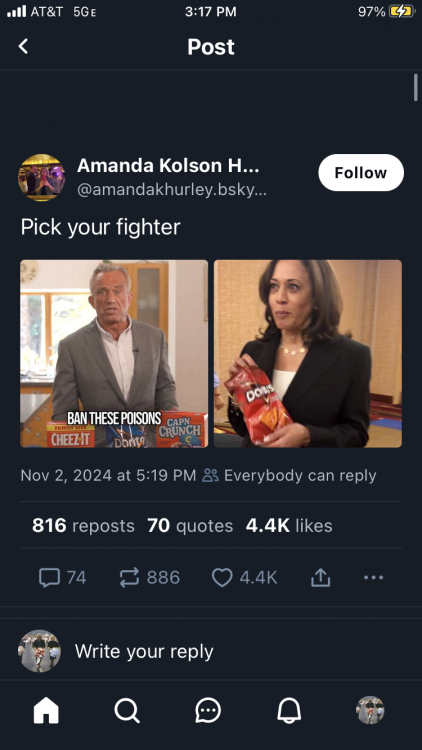Viewport: 422px width, 750px height.
Task: Open the reply speech-bubble icon with 74
Action: coord(62,577)
